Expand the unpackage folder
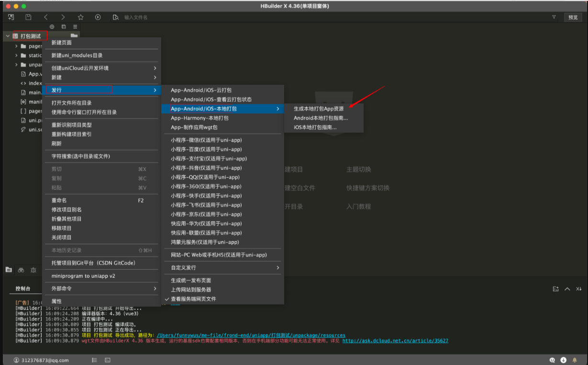The height and width of the screenshot is (365, 588). click(x=16, y=65)
